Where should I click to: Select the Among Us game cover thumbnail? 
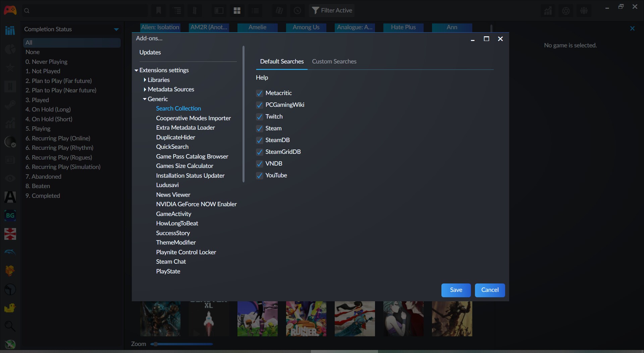pyautogui.click(x=306, y=27)
